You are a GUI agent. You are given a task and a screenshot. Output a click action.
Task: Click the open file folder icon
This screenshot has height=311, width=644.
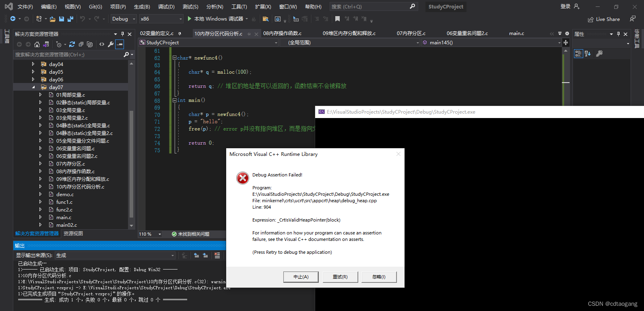53,19
